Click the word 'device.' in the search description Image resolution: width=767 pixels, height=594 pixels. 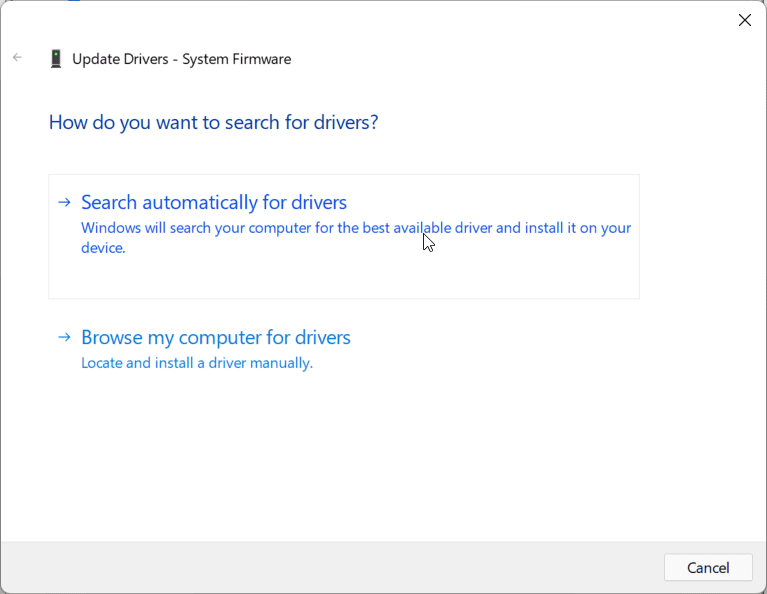103,248
